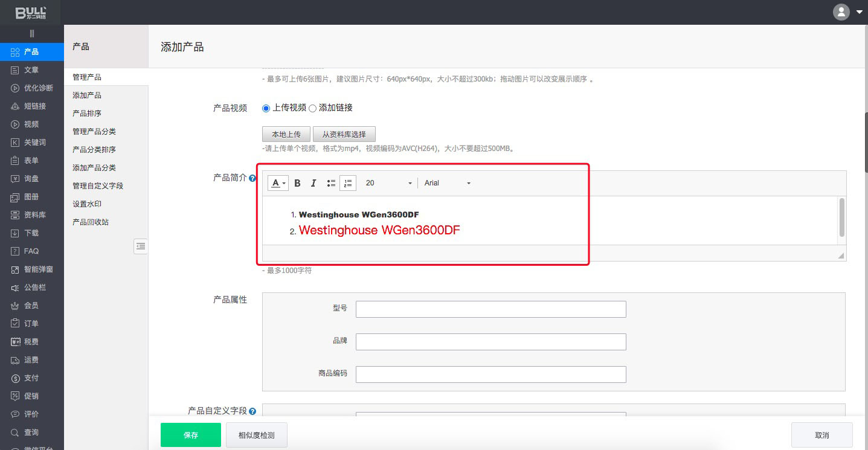
Task: Open font size dropdown showing 20
Action: pyautogui.click(x=388, y=183)
